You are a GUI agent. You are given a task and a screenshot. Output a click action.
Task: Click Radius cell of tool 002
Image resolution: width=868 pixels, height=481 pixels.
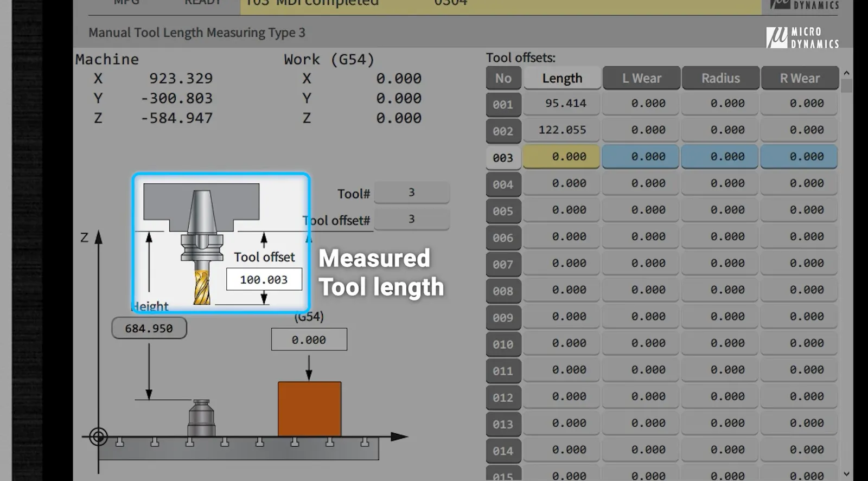720,130
